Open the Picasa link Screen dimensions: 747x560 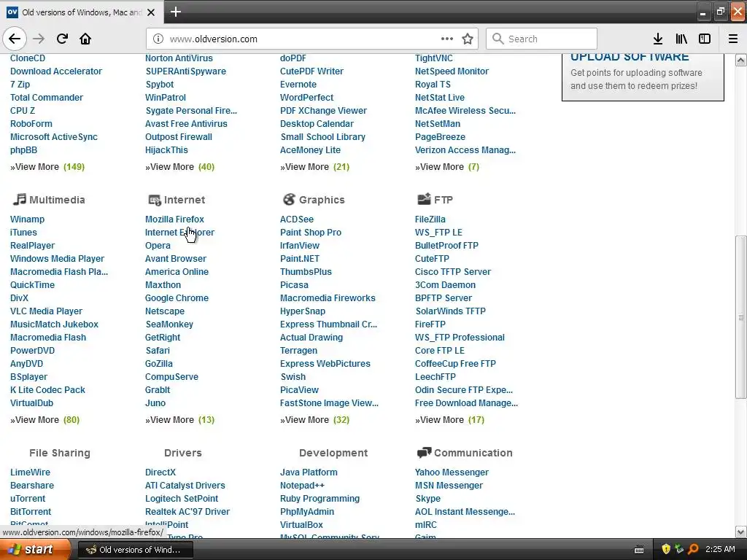[x=294, y=285]
